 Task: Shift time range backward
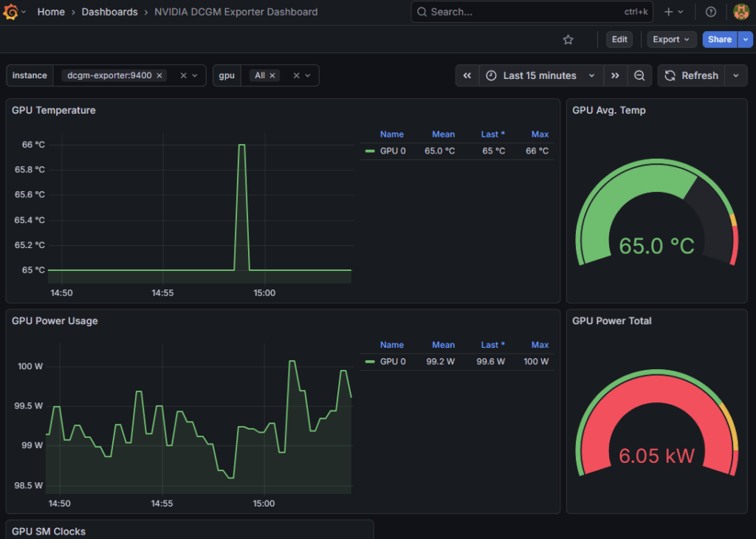tap(467, 75)
